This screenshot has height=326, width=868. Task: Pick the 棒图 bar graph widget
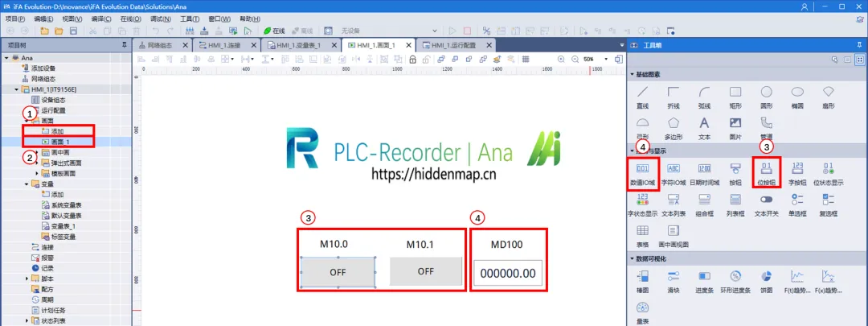click(x=643, y=281)
